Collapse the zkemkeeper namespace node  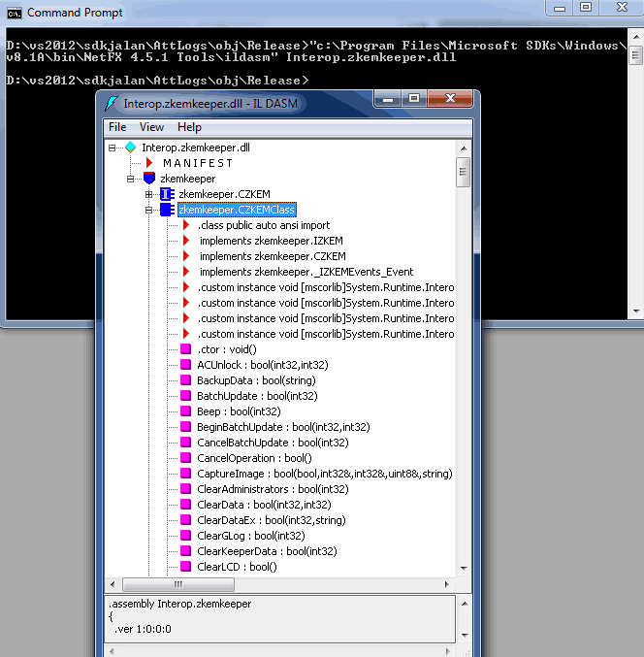(x=130, y=179)
